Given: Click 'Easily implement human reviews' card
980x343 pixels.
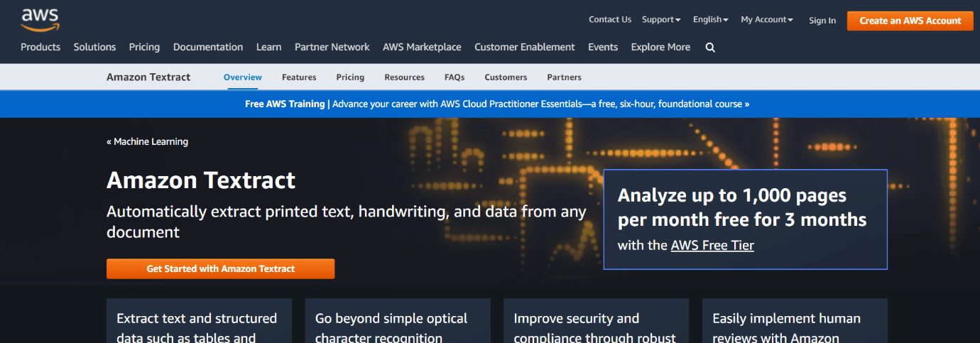Looking at the screenshot, I should 795,321.
